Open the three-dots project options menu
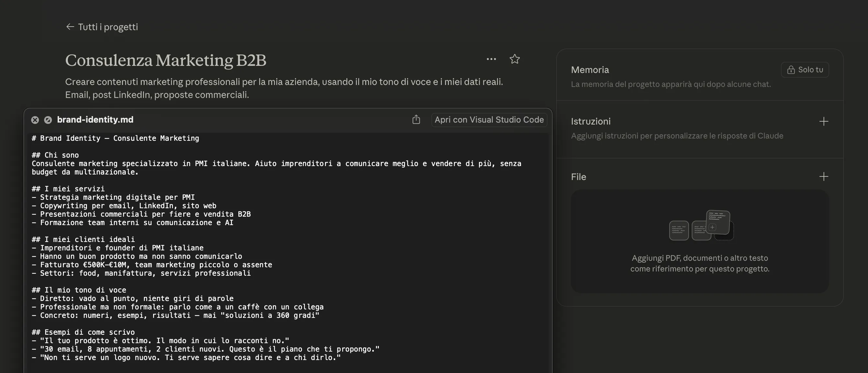 [491, 59]
